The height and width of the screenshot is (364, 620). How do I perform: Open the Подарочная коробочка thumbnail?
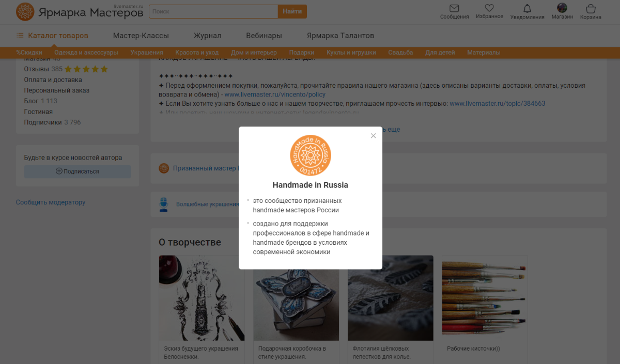pyautogui.click(x=296, y=298)
